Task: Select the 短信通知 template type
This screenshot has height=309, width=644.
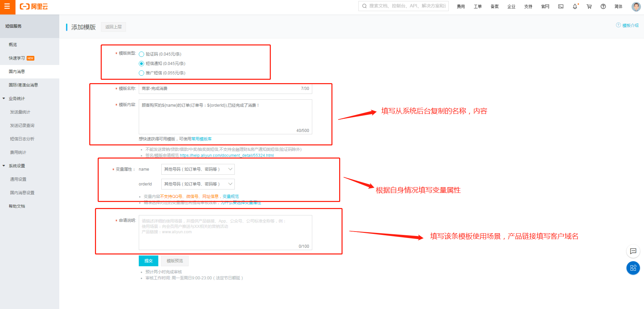Action: click(x=141, y=64)
